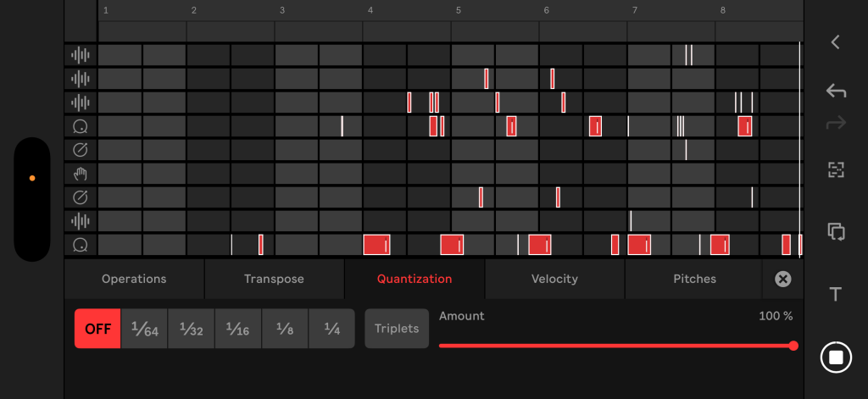Click the Amount slider track
Image resolution: width=868 pixels, height=399 pixels.
(x=616, y=346)
